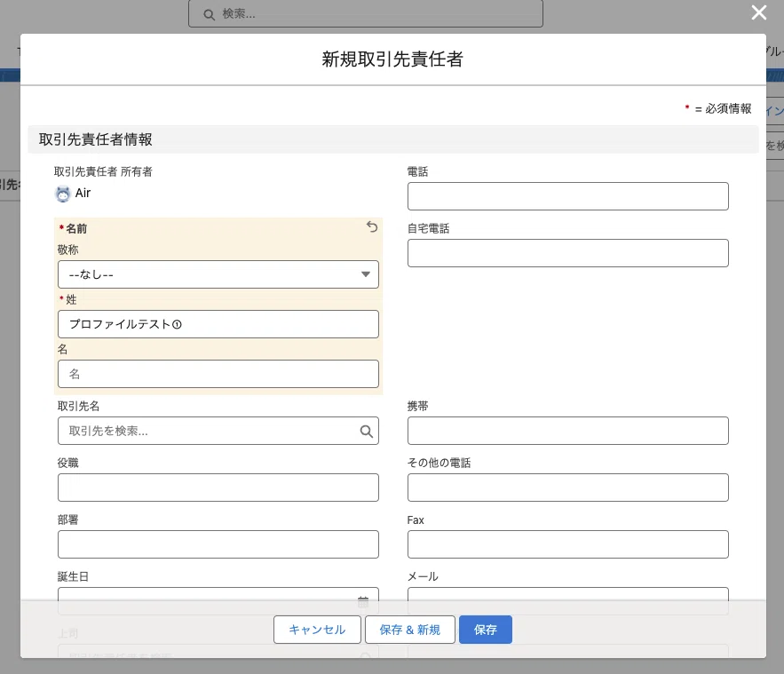Image resolution: width=784 pixels, height=674 pixels.
Task: Click the search icon in global search
Action: tap(209, 14)
